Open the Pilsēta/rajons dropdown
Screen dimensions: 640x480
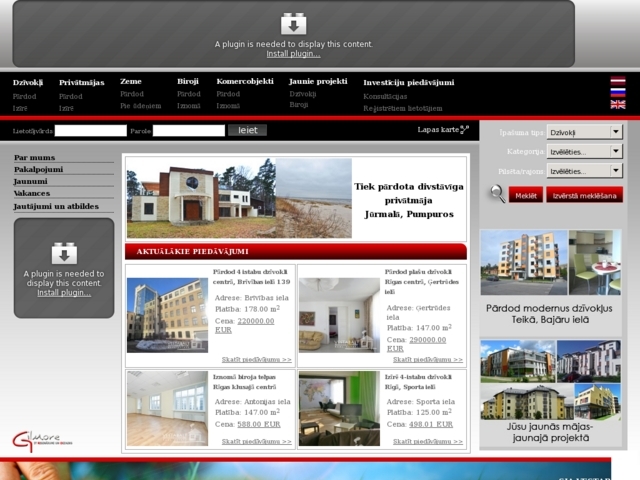(x=585, y=171)
